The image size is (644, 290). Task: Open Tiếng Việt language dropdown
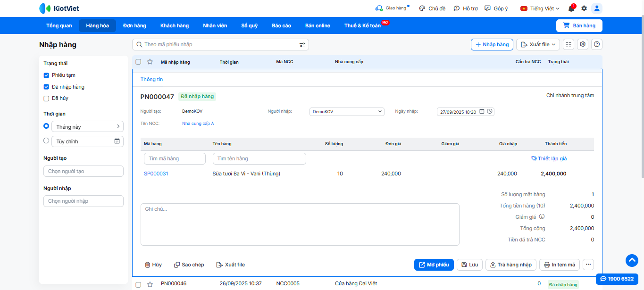[540, 8]
